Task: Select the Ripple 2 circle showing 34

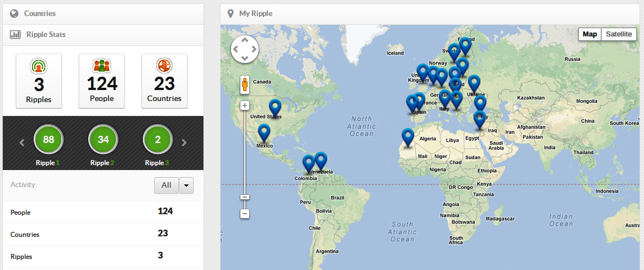Action: point(103,140)
